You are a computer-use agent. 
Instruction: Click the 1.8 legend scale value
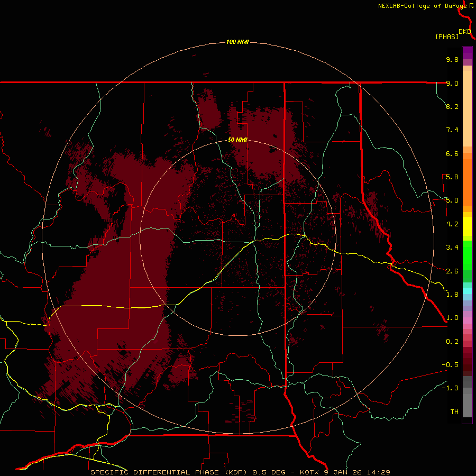click(452, 295)
